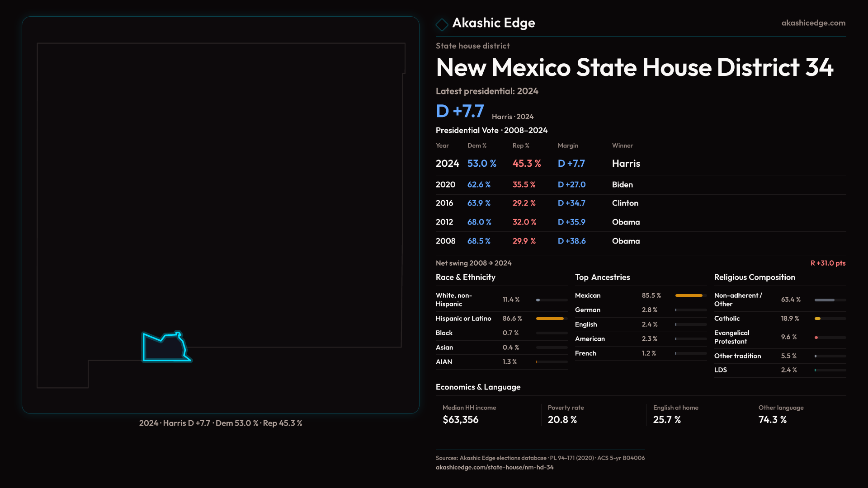Click the Mexican ancestry orange bar
The width and height of the screenshot is (868, 488).
689,296
